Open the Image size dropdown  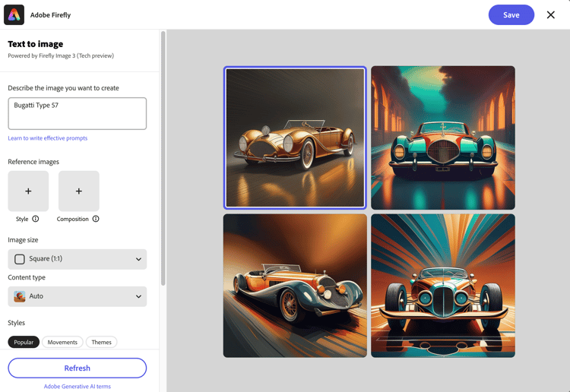coord(77,259)
